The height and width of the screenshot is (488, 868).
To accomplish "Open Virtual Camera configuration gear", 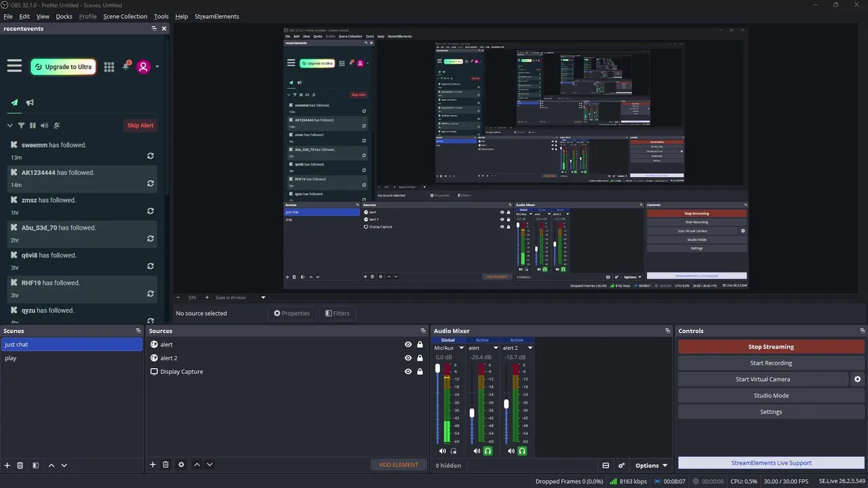I will 857,380.
